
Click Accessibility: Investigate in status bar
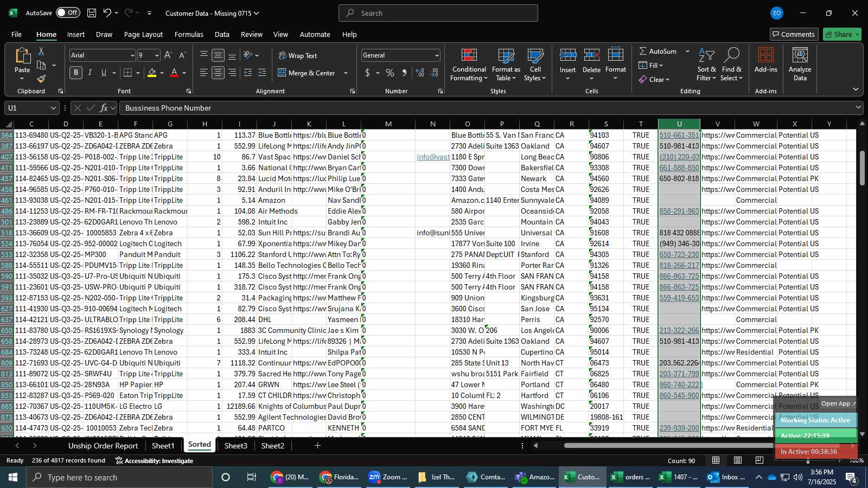coord(154,460)
